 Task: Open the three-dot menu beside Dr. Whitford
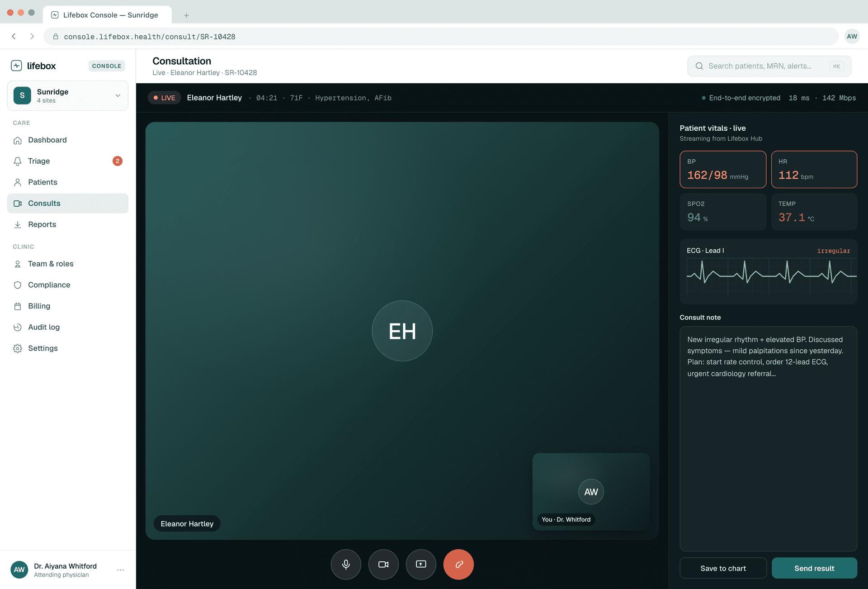tap(121, 570)
